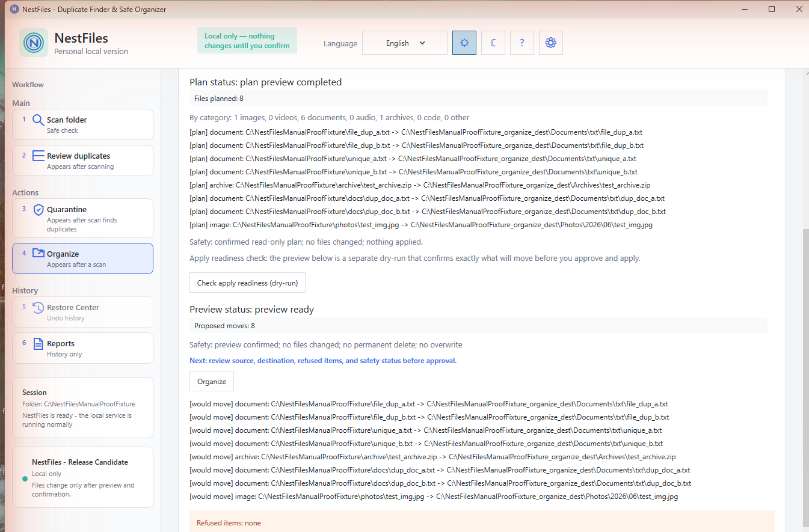Switch to dark theme via moon icon
This screenshot has height=532, width=809.
point(493,43)
